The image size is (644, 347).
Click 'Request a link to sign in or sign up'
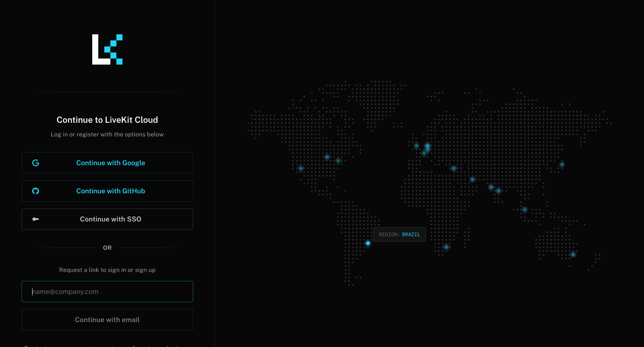(107, 270)
